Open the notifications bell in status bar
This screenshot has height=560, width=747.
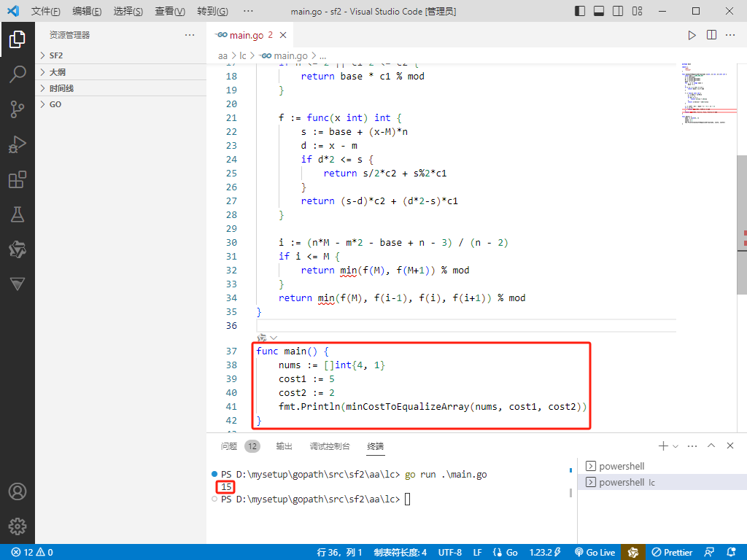coord(731,552)
